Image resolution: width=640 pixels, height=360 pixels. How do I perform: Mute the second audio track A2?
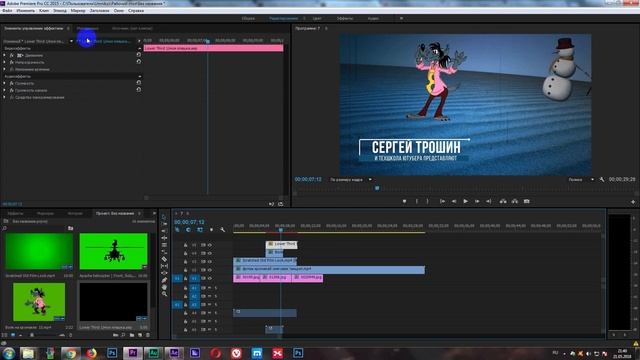click(x=209, y=296)
